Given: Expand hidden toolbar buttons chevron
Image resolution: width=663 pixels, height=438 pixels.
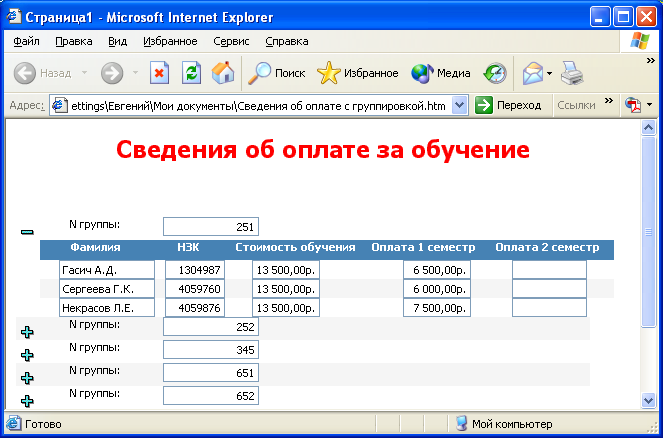Looking at the screenshot, I should coord(651,61).
